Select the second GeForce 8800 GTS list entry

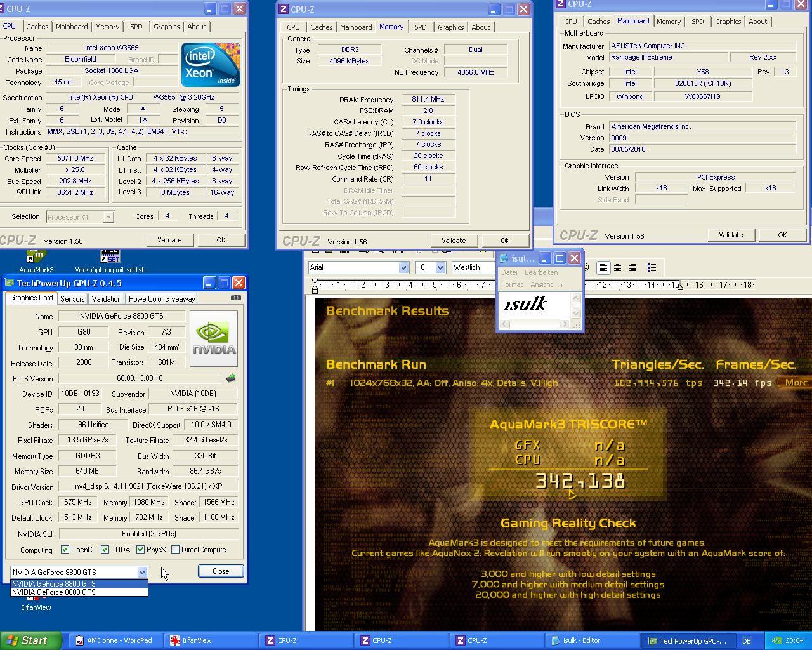(x=79, y=592)
